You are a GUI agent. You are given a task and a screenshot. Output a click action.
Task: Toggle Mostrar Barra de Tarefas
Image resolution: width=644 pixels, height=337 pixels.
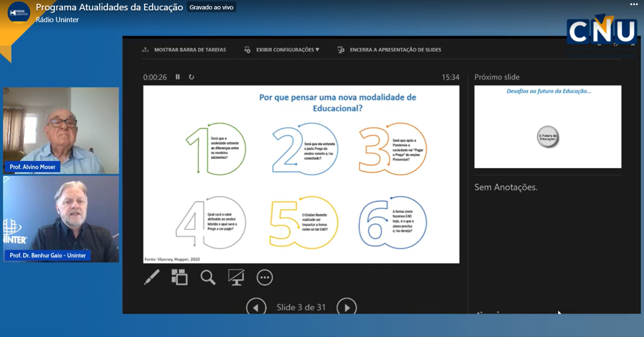point(184,49)
